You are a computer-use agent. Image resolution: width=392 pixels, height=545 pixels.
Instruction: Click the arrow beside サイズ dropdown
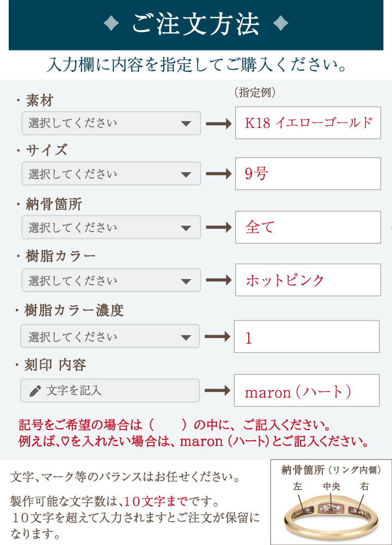pos(218,174)
